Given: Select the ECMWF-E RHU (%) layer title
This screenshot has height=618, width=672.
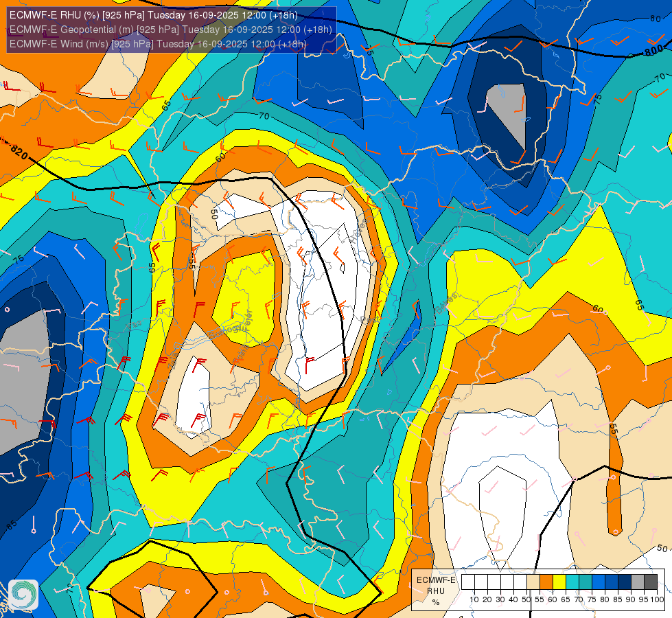Looking at the screenshot, I should coord(154,15).
